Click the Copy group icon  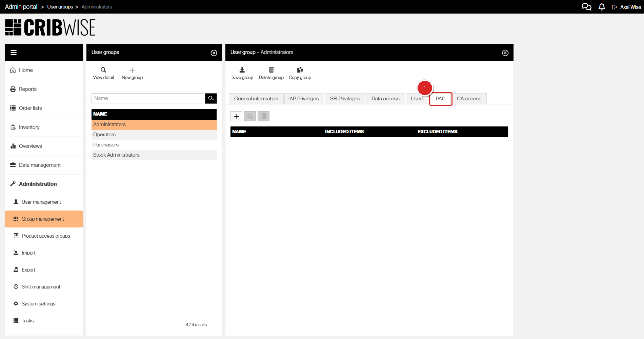click(x=300, y=70)
